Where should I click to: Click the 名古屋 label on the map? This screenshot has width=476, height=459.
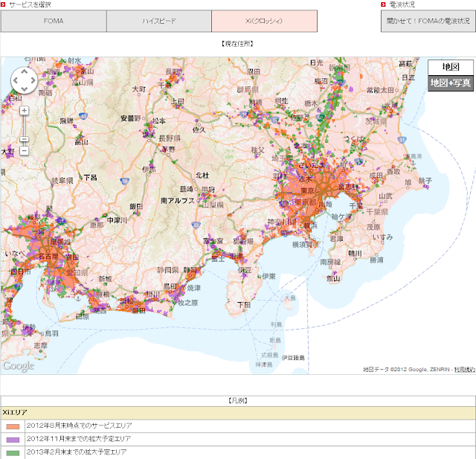tap(48, 256)
